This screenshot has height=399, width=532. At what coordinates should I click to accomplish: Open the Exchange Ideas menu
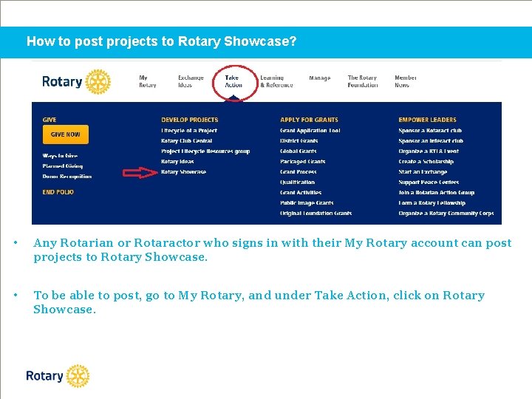tap(191, 81)
